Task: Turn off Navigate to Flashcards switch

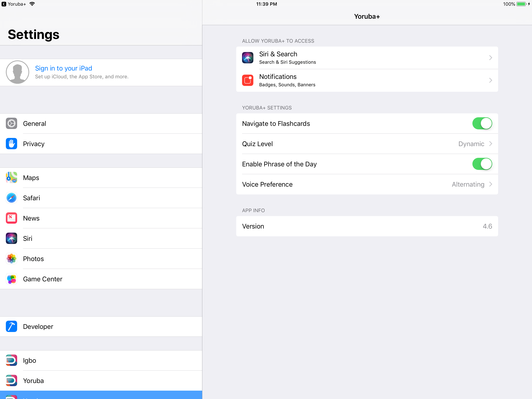Action: pyautogui.click(x=482, y=124)
